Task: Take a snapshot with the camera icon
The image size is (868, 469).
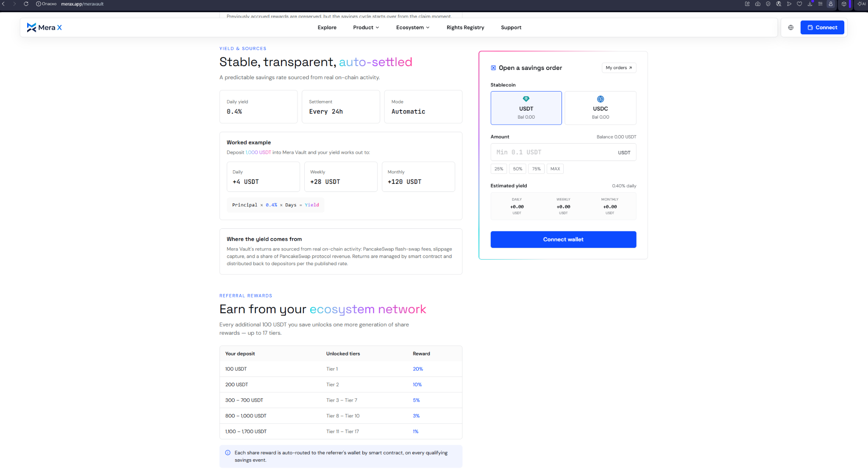Action: (758, 4)
